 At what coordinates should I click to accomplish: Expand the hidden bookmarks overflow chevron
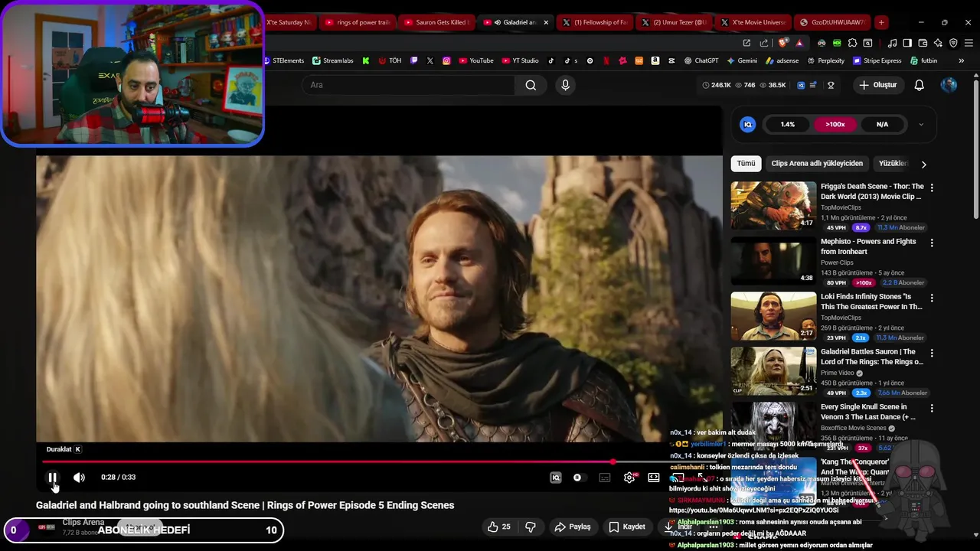(962, 60)
